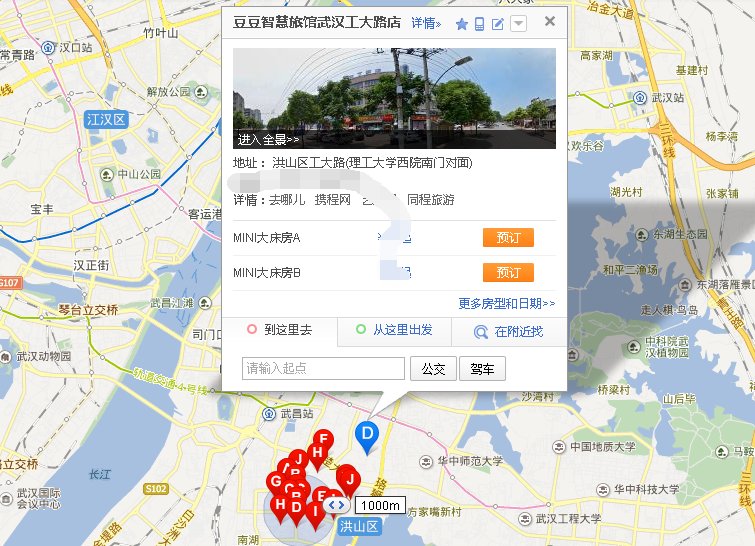
Task: Click the MINI大床房A room name
Action: (267, 237)
